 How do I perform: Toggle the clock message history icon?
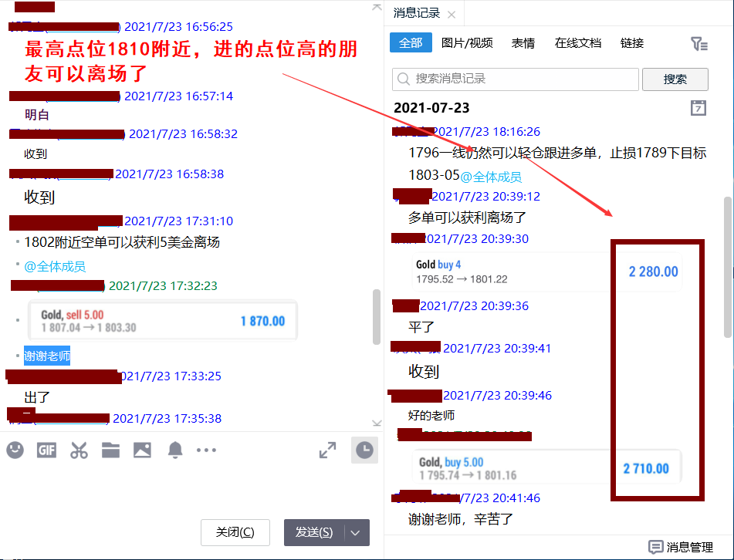(x=364, y=450)
